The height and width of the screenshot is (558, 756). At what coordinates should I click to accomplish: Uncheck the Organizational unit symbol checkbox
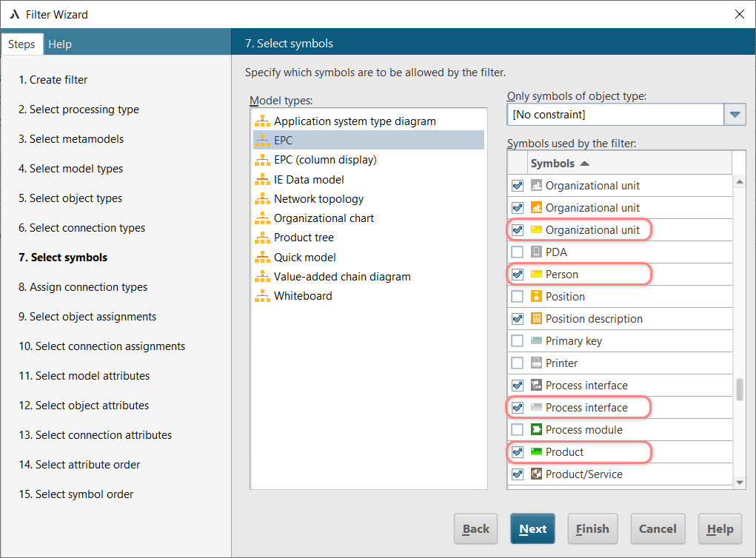click(x=517, y=229)
